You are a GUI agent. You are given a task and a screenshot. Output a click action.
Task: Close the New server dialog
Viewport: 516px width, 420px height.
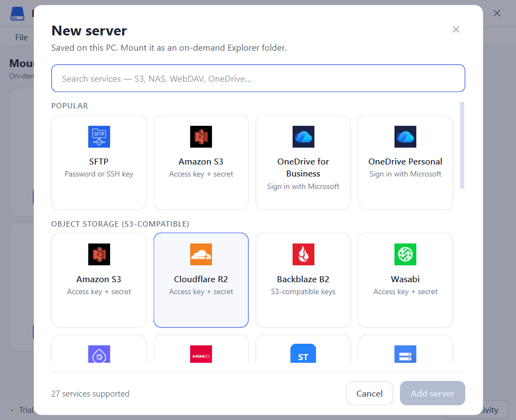coord(456,29)
